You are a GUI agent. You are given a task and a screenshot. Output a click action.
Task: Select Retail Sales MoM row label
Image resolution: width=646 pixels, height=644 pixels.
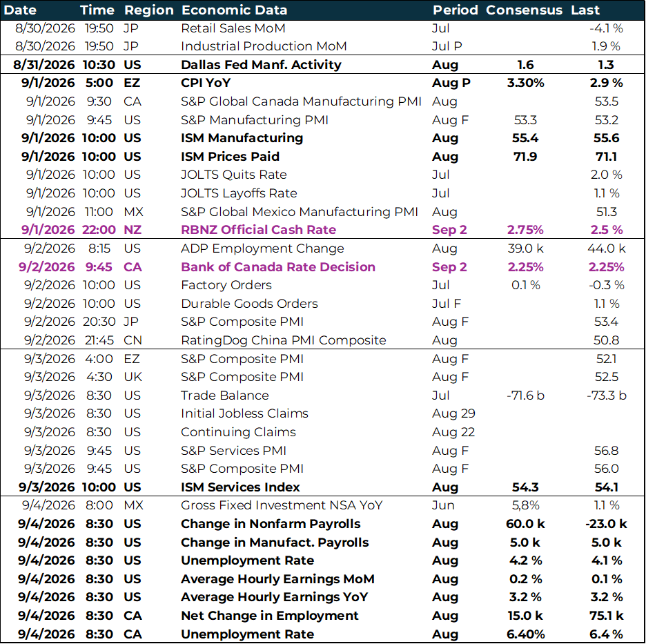pos(233,28)
